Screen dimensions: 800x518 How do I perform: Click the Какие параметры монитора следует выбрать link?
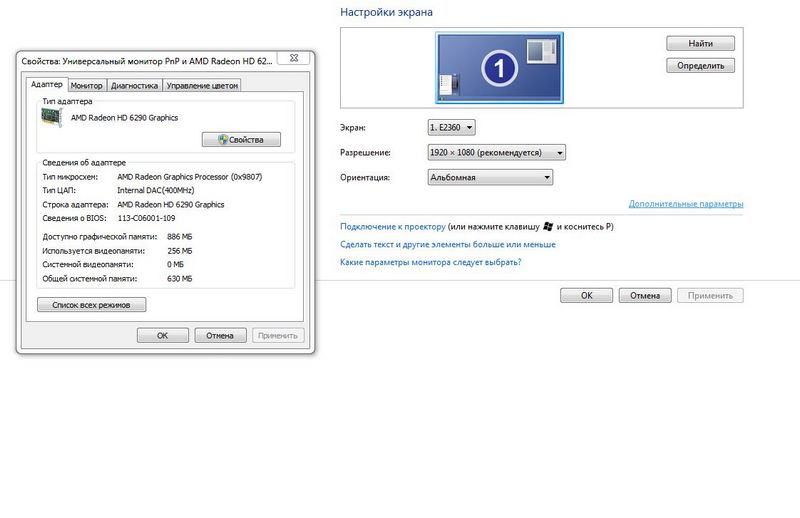(430, 262)
